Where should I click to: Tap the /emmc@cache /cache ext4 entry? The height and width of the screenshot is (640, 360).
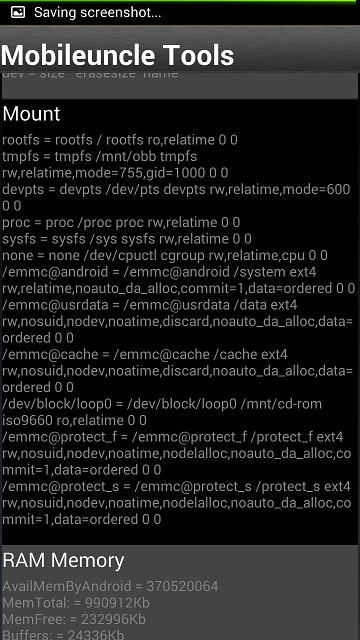178,371
